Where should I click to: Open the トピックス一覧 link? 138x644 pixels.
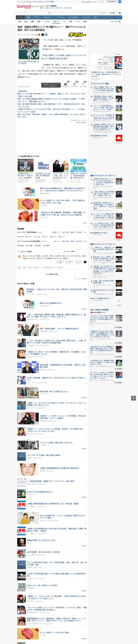(115, 21)
